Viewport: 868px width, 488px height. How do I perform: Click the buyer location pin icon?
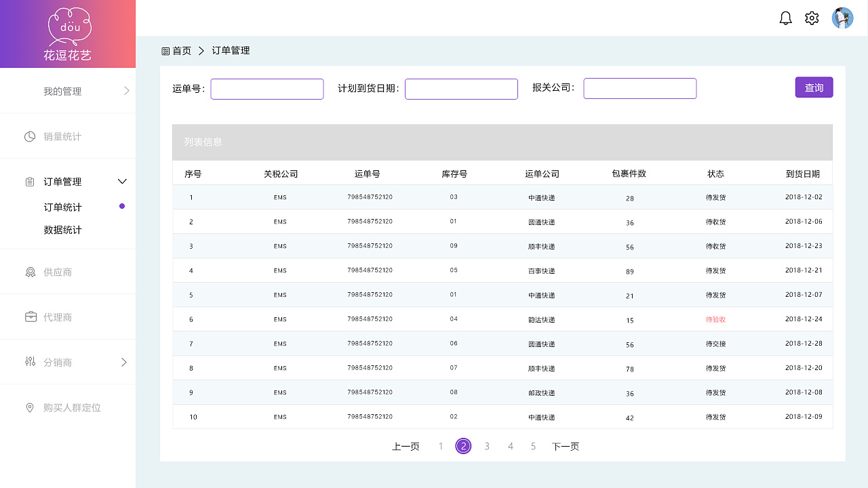pos(30,407)
